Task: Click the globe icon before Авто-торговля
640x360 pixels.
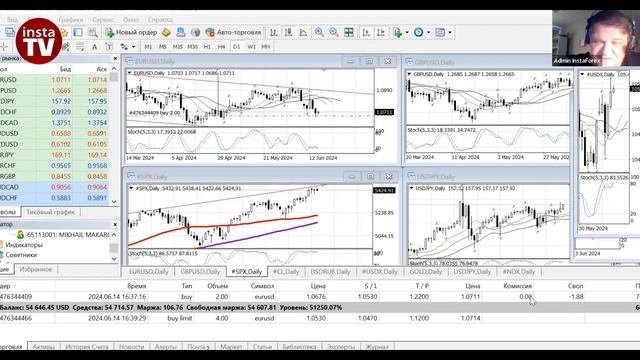Action: [x=196, y=32]
